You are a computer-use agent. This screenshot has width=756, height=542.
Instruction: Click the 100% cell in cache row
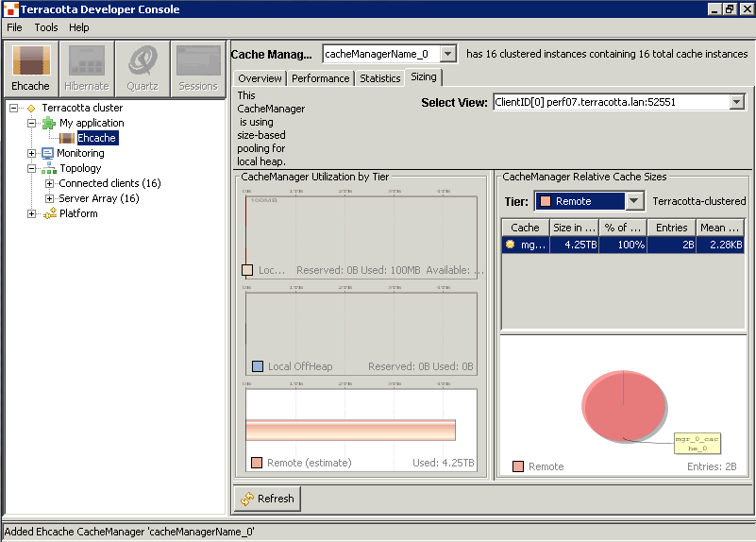[x=622, y=245]
